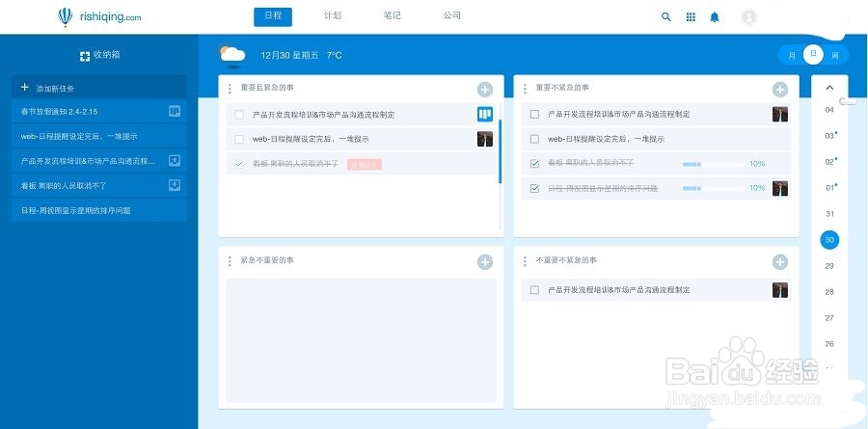Check 产品开发流程 task in 重要不紧急

point(534,114)
